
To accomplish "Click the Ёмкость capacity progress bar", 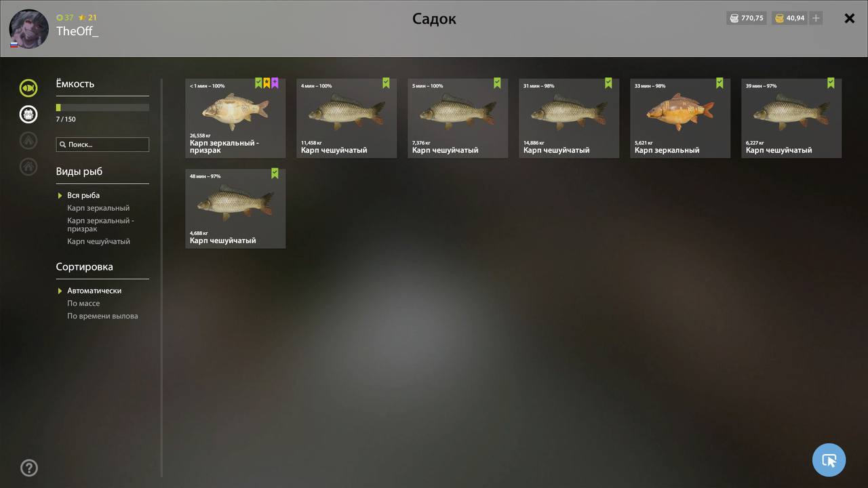I will pyautogui.click(x=102, y=107).
